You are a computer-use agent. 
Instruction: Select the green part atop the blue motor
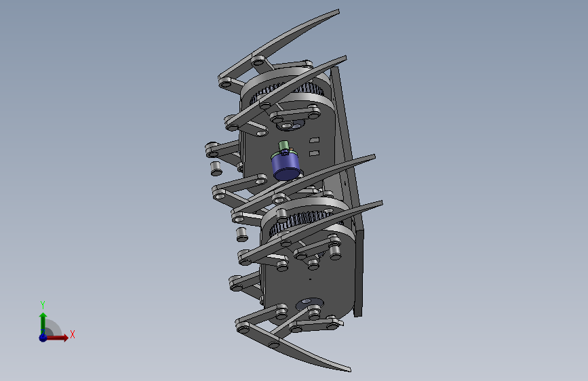[x=284, y=146]
